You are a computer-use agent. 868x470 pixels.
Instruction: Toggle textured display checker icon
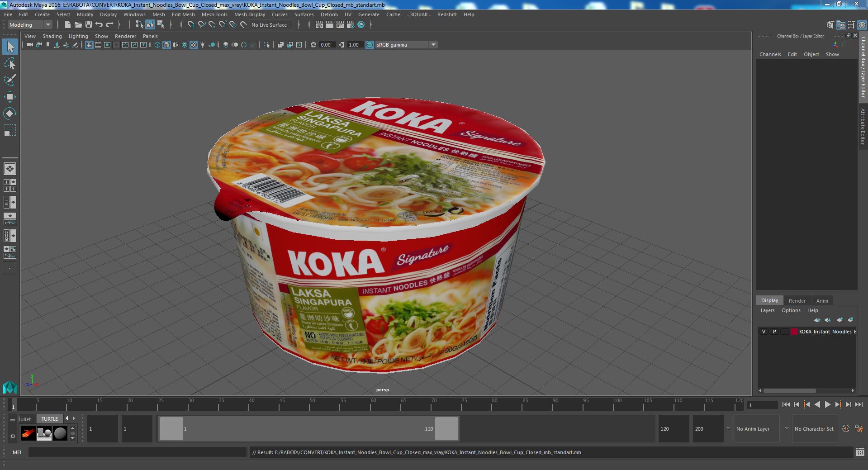coord(194,45)
